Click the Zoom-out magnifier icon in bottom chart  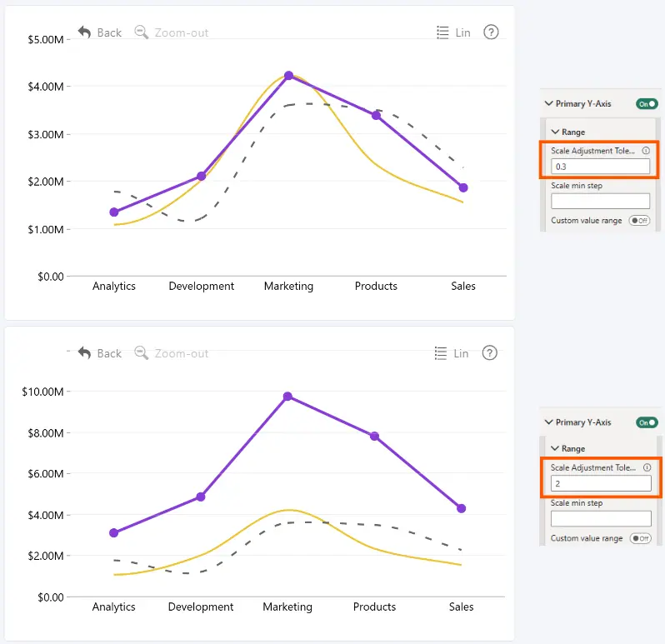[x=141, y=352]
